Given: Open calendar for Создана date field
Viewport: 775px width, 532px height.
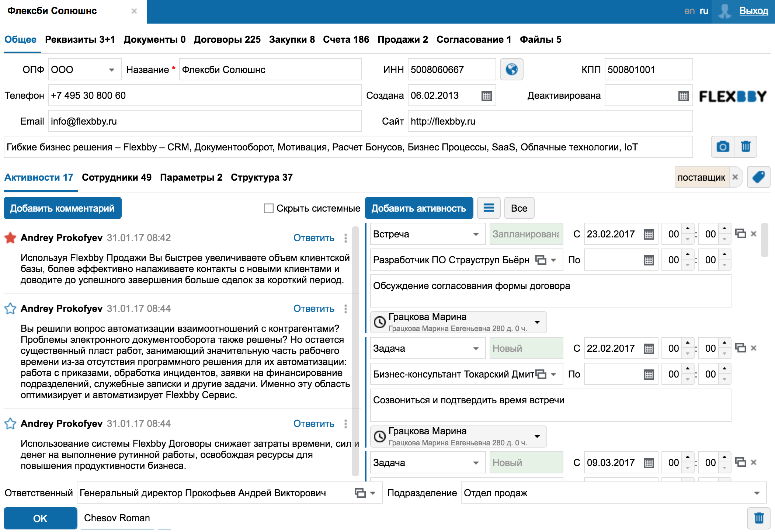Looking at the screenshot, I should [x=486, y=96].
